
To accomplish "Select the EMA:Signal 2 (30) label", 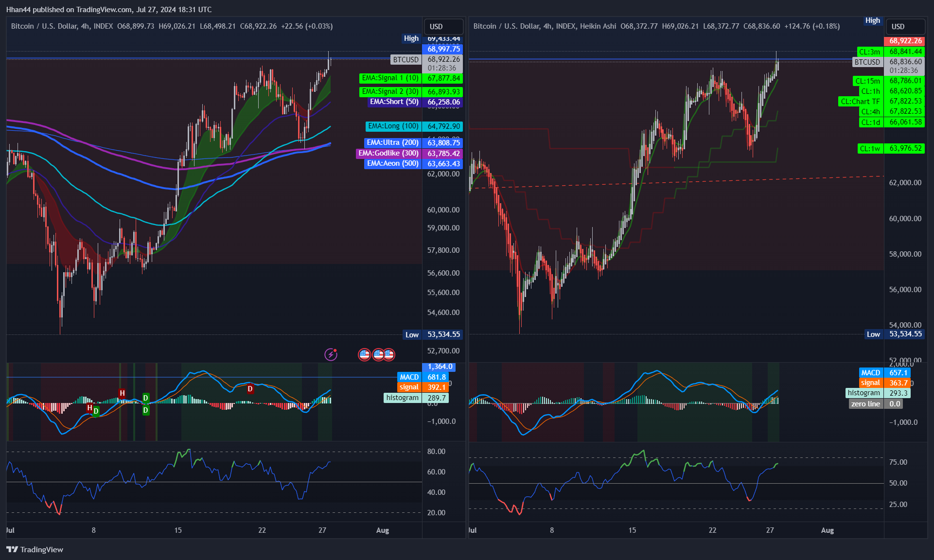I will click(x=390, y=91).
